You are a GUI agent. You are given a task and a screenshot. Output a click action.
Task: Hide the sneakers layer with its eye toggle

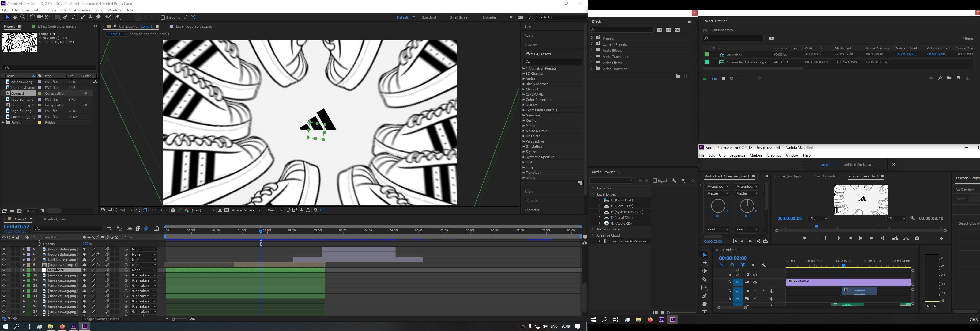point(3,270)
